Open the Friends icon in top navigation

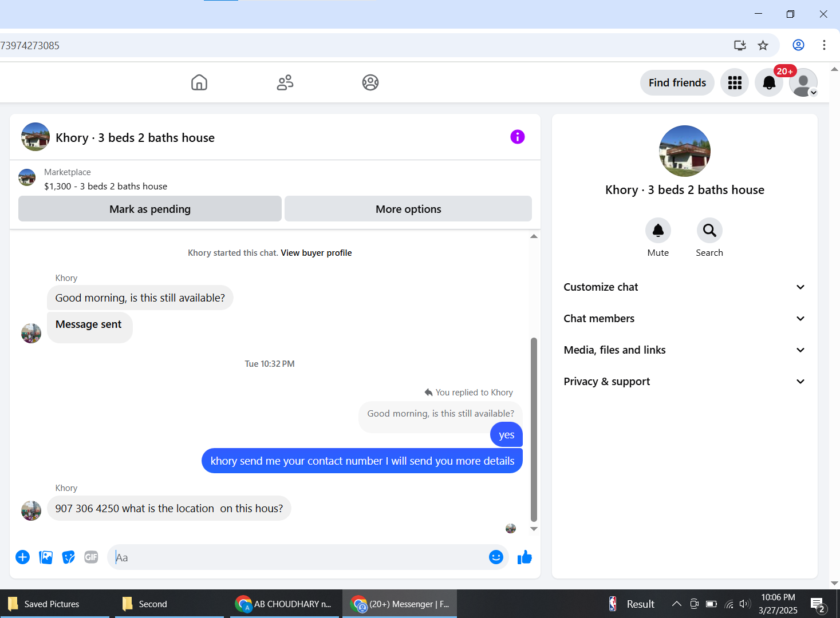tap(285, 82)
